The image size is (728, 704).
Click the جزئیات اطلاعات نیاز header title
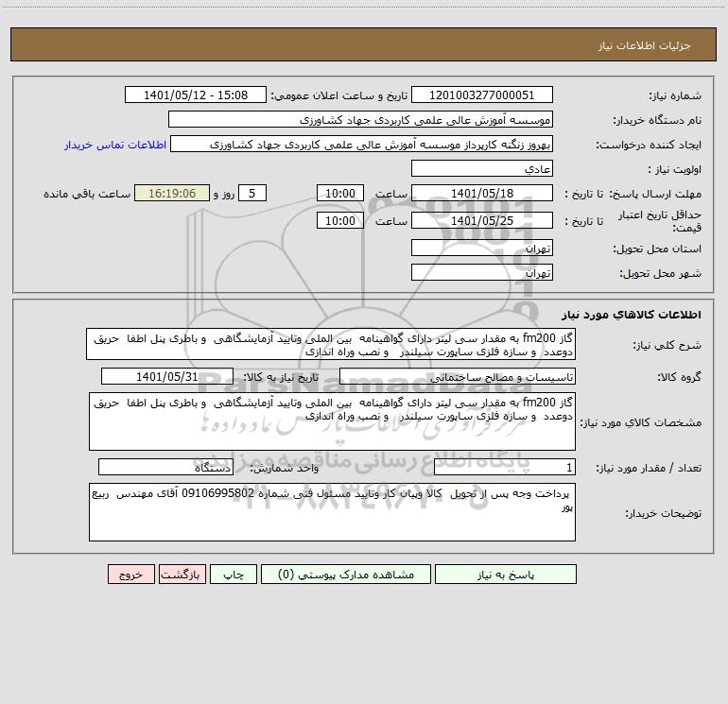pos(645,45)
